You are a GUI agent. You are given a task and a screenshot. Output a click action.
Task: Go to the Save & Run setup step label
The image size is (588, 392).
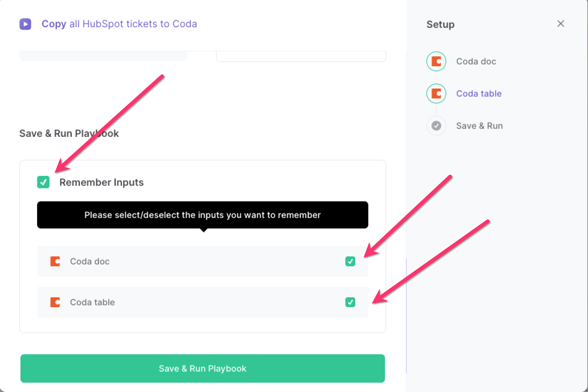click(479, 126)
